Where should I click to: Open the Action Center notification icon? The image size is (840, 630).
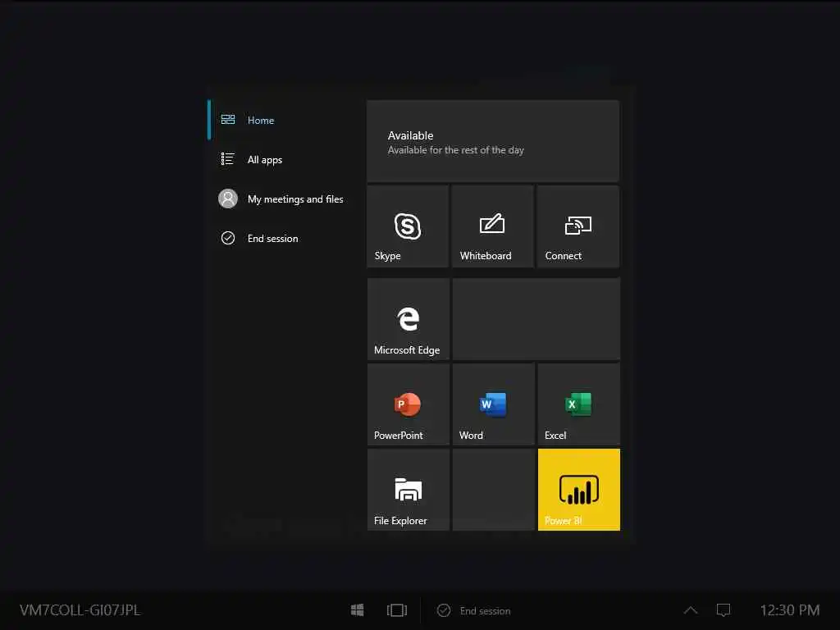click(x=724, y=610)
